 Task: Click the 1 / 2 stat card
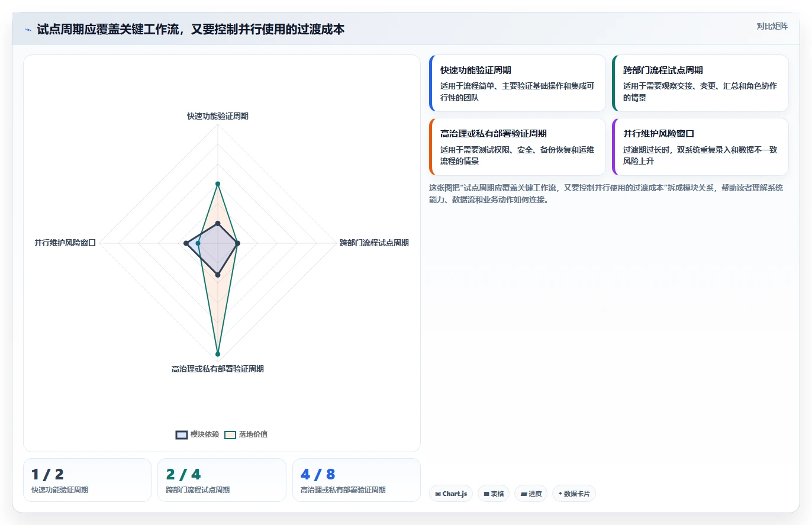[x=87, y=480]
